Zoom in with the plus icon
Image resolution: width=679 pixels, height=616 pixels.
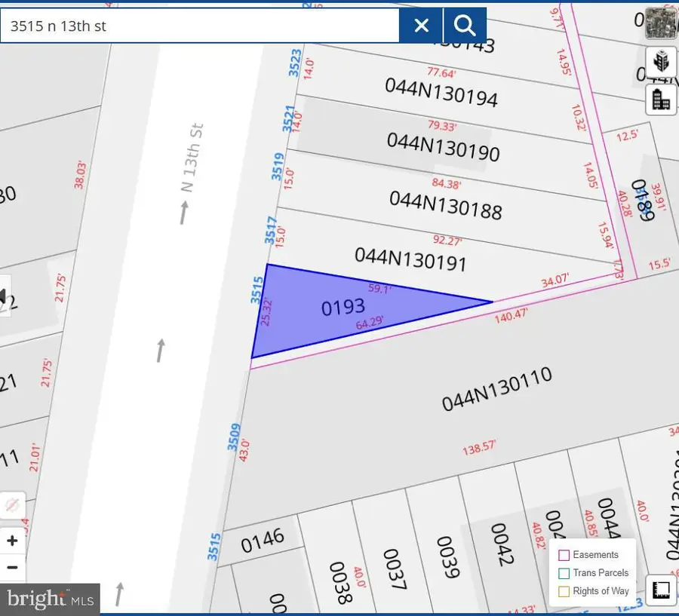pyautogui.click(x=12, y=541)
